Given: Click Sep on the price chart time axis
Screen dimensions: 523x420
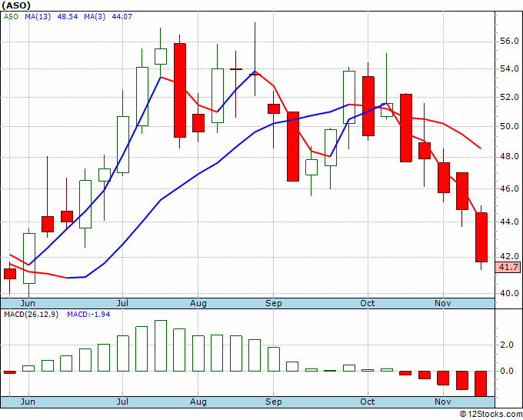Looking at the screenshot, I should coord(274,303).
